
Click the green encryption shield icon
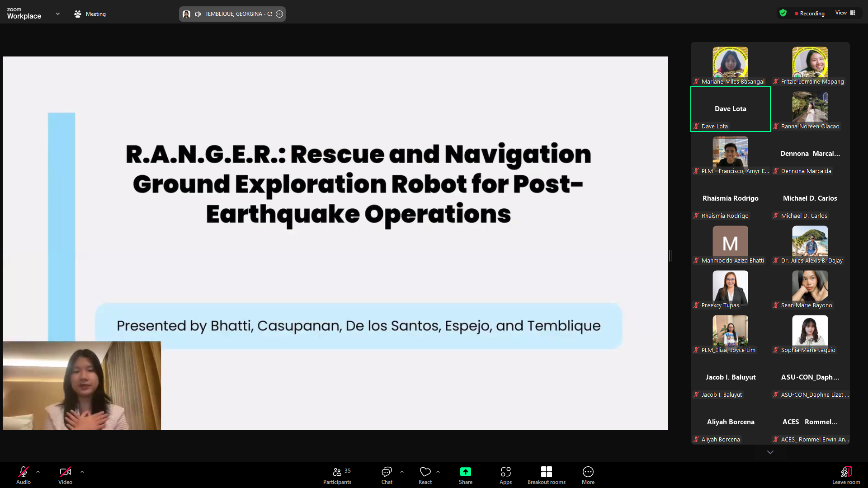point(783,13)
